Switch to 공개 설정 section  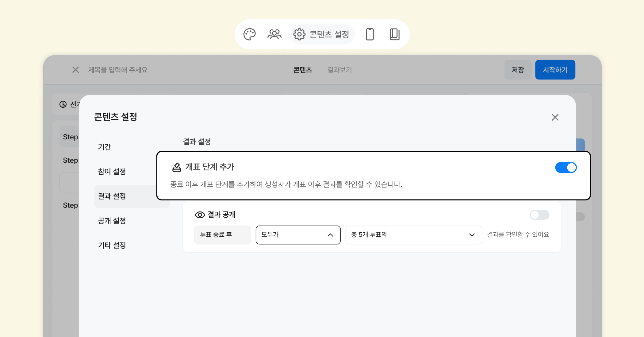tap(112, 221)
